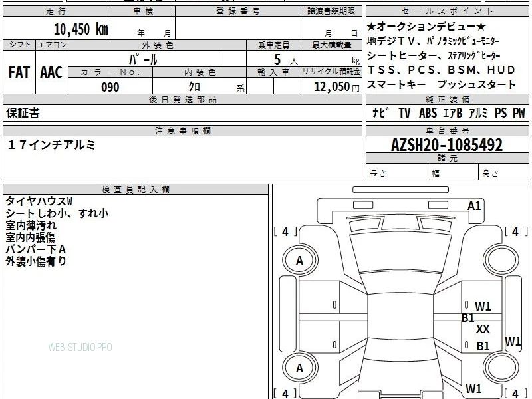The height and width of the screenshot is (399, 532).
Task: Select the interior color value クロ
Action: tap(194, 87)
